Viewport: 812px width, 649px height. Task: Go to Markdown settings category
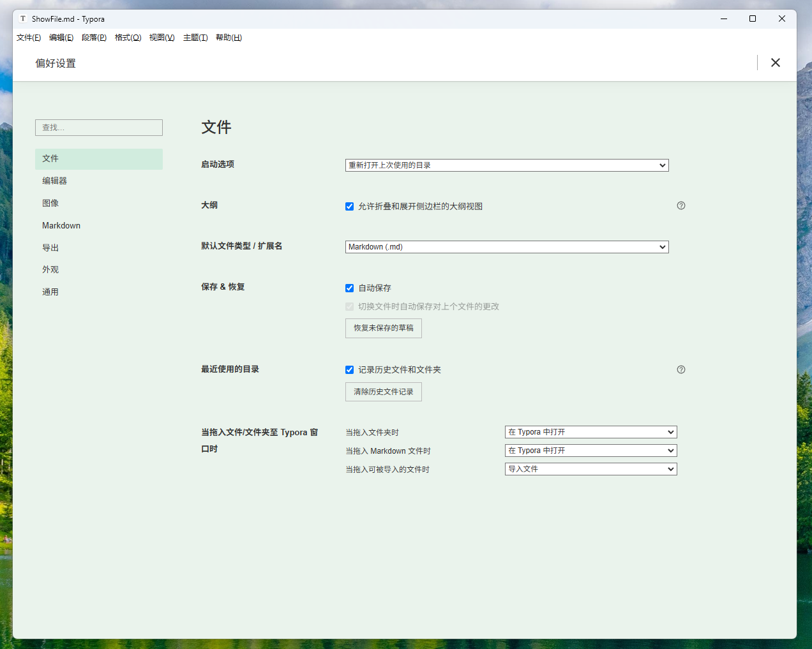(99, 226)
